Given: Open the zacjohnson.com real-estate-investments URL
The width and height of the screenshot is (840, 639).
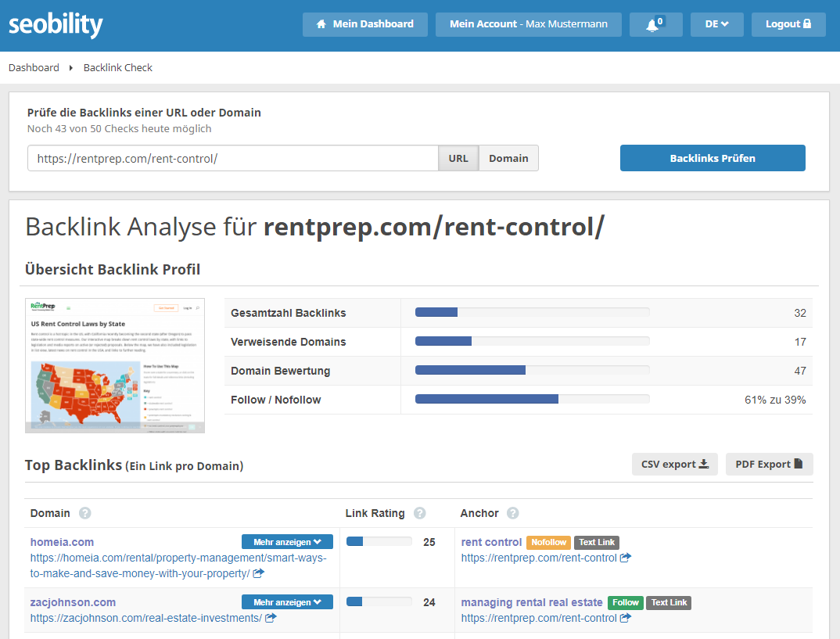Looking at the screenshot, I should click(x=146, y=618).
